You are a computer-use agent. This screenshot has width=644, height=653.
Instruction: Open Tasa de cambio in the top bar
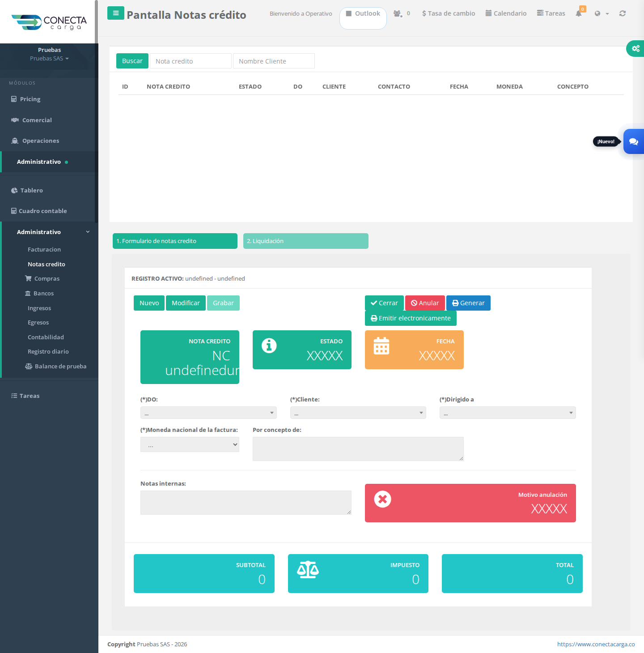coord(449,13)
